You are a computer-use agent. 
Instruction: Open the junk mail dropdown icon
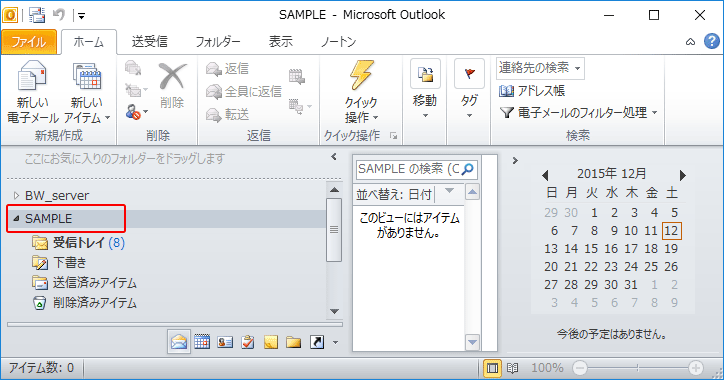click(x=136, y=112)
